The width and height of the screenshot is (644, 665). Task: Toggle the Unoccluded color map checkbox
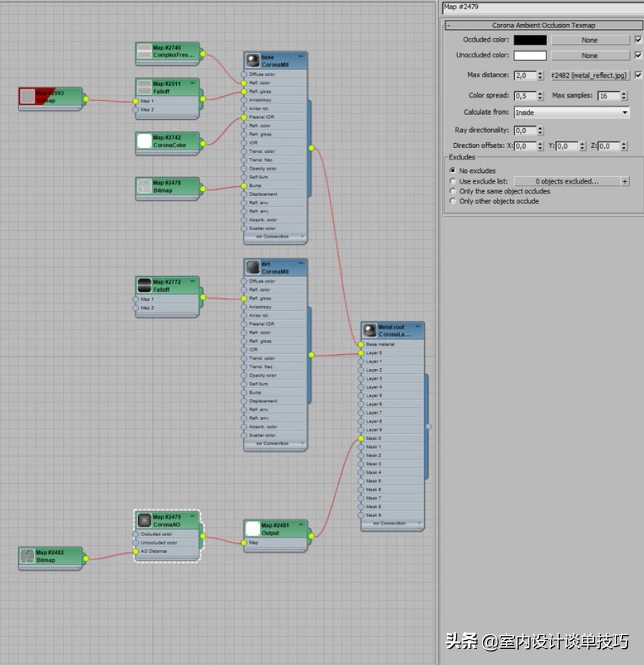(638, 55)
